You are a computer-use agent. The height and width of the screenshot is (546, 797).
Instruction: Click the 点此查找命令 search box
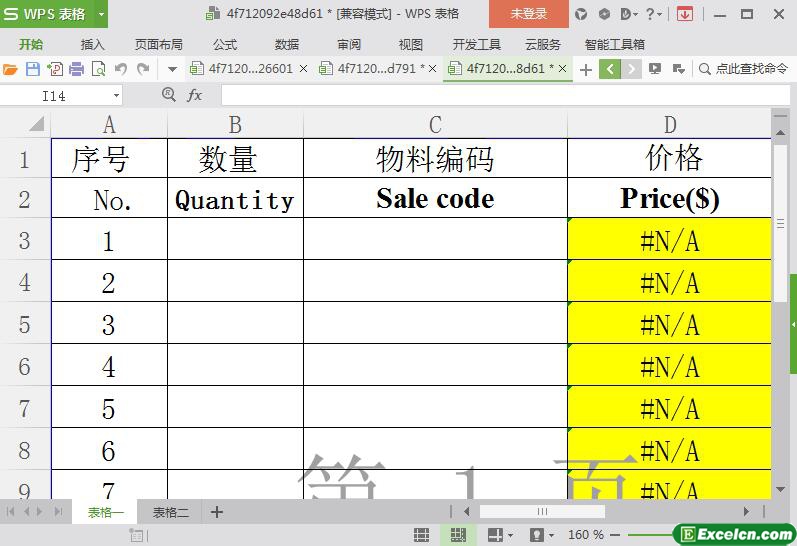coord(745,69)
